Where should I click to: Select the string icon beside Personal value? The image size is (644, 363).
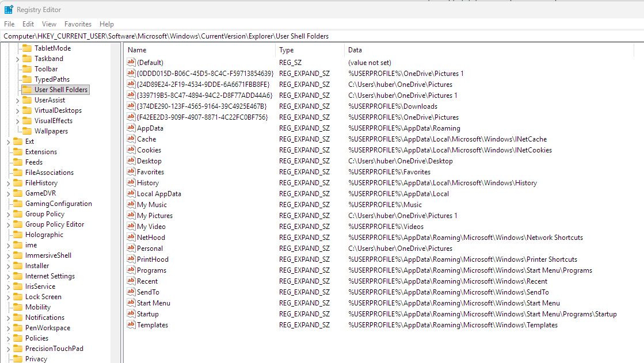tap(131, 248)
